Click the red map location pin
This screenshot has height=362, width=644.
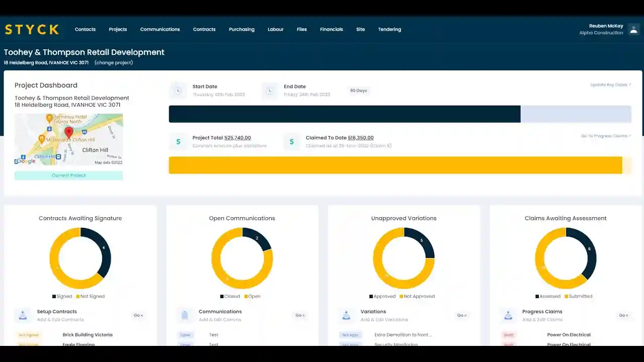[69, 133]
